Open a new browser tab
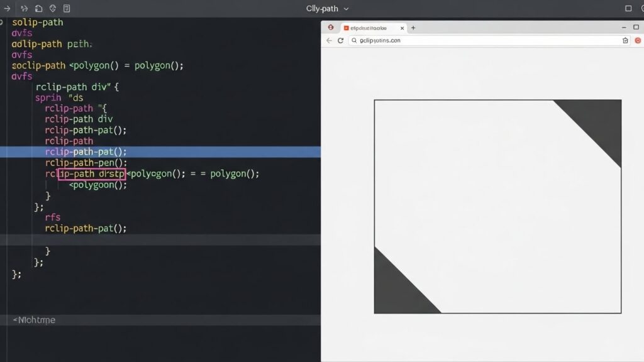The image size is (644, 362). click(x=413, y=28)
